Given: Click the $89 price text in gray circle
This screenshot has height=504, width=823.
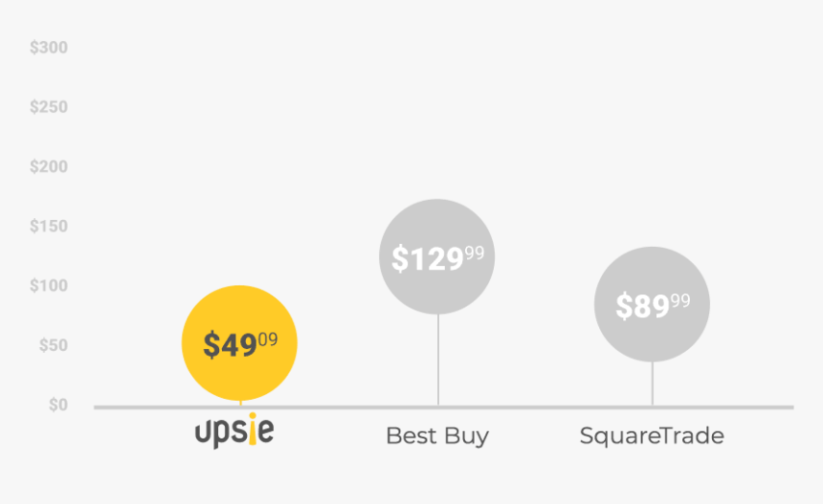Looking at the screenshot, I should (642, 306).
